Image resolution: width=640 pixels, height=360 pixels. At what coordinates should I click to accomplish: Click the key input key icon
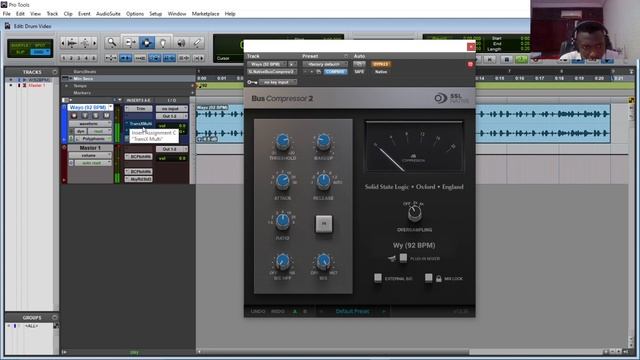pos(252,82)
